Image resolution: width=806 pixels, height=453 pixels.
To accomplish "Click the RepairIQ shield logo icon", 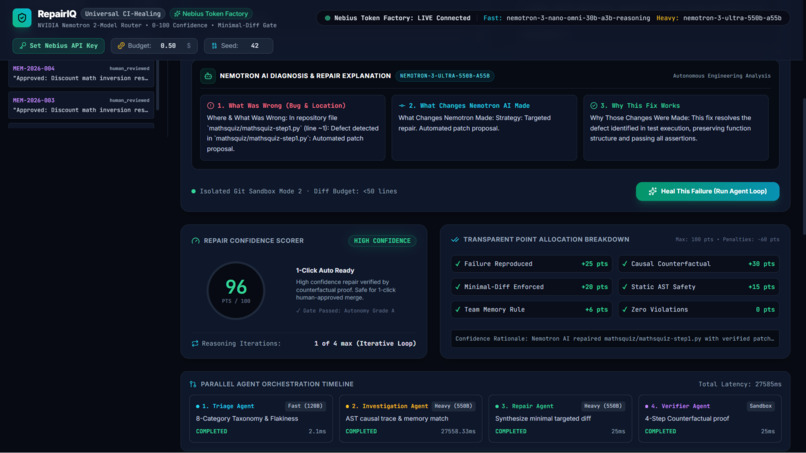I will [x=22, y=18].
